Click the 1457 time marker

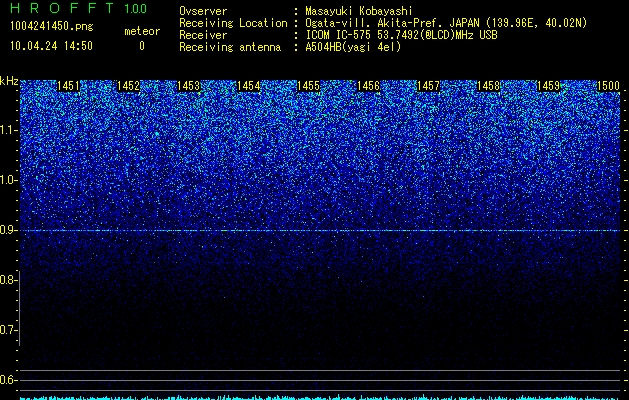click(428, 86)
